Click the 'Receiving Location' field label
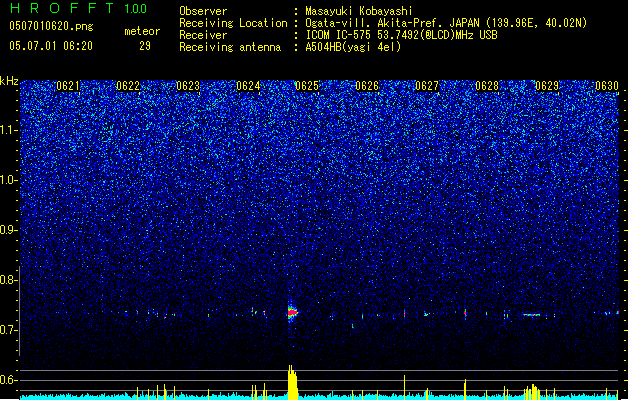Viewport: 629px width, 400px height. tap(233, 23)
